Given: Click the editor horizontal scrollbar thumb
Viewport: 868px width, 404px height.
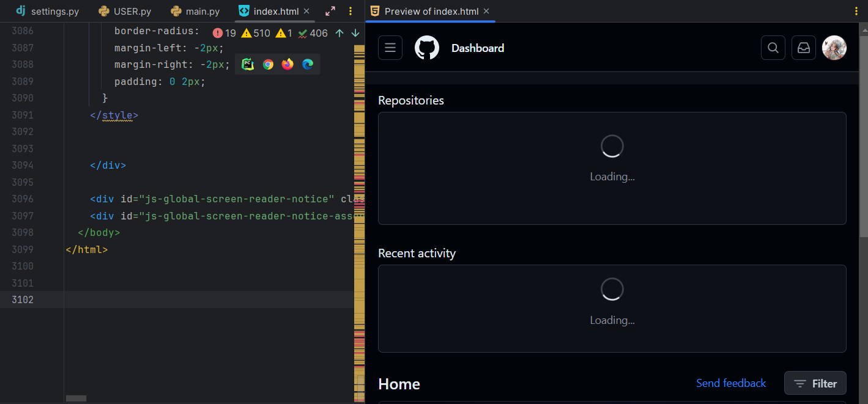Looking at the screenshot, I should click(76, 398).
